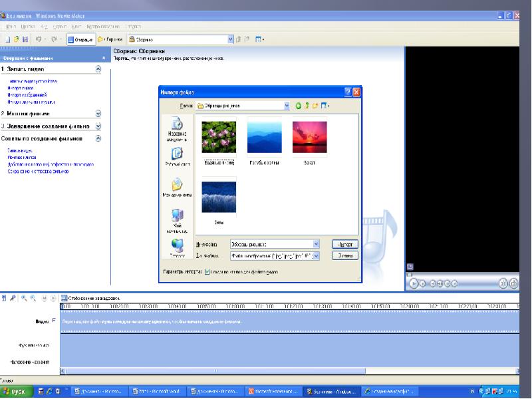Click the My Computer icon in dialog
The image size is (532, 399).
pos(176,217)
